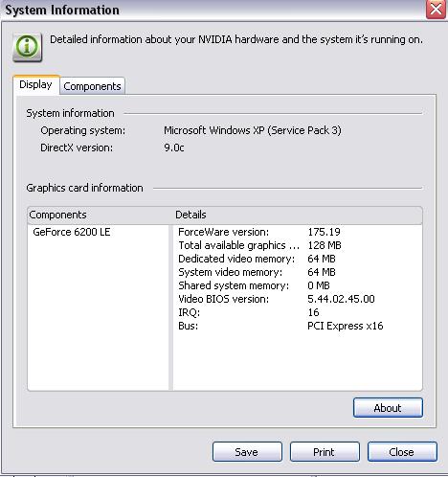448x477 pixels.
Task: Click the green information icon
Action: [28, 47]
